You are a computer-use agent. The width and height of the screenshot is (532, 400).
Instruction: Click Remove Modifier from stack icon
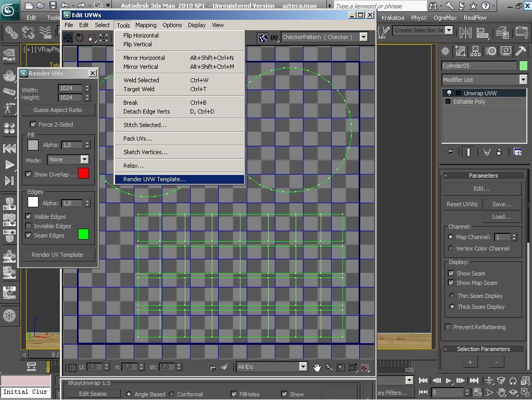pyautogui.click(x=499, y=152)
